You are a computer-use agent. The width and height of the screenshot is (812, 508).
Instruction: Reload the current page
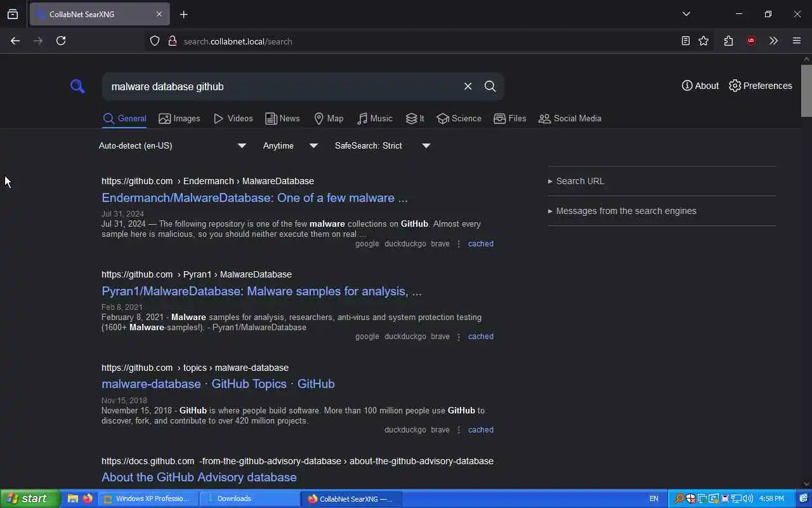pyautogui.click(x=61, y=41)
